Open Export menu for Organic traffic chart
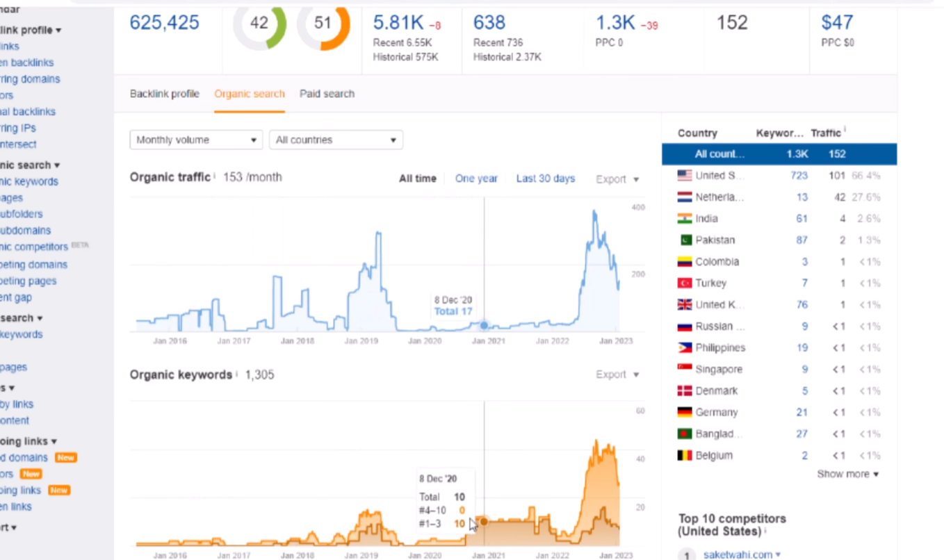Viewport: 944px width, 560px height. [617, 179]
